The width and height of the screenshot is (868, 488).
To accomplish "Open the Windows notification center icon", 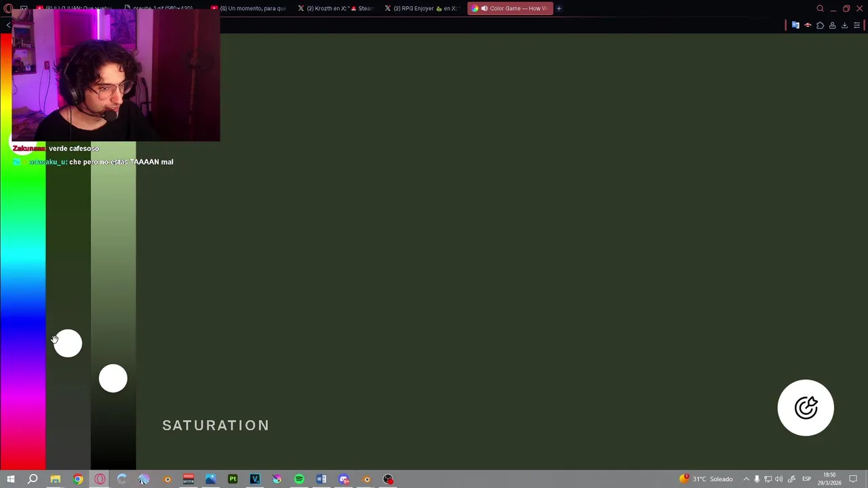I will [x=853, y=479].
